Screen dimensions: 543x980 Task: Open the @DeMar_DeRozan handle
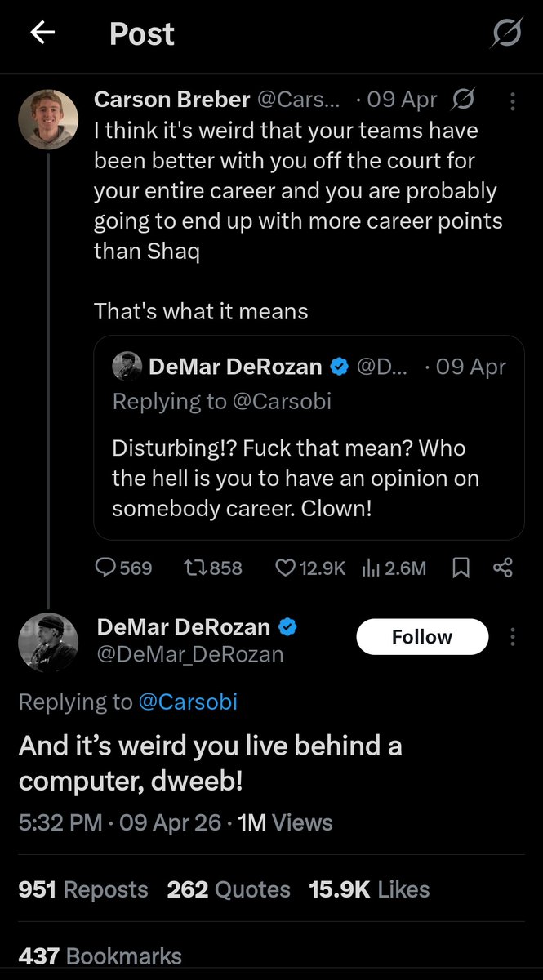(x=190, y=654)
